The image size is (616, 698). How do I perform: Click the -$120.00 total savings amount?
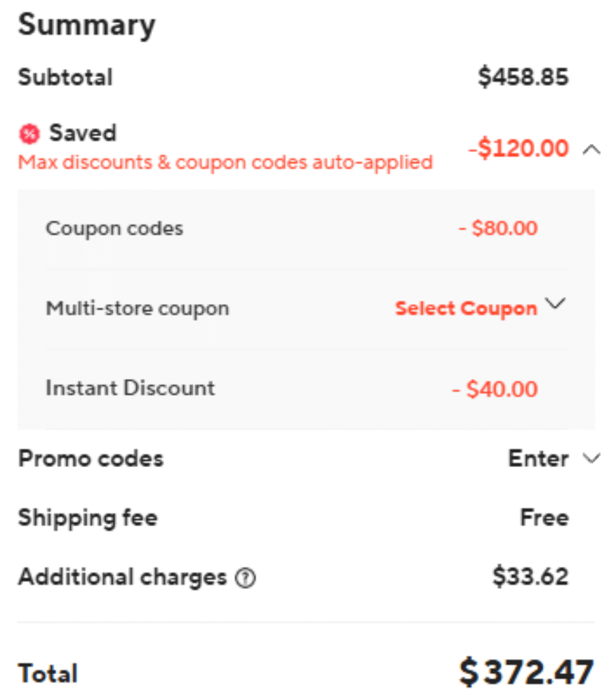[518, 149]
